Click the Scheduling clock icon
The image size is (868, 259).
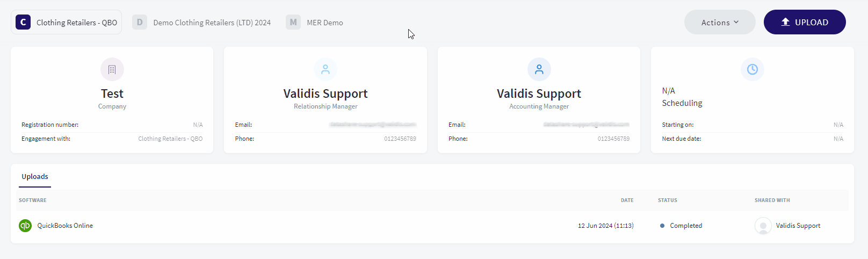753,69
